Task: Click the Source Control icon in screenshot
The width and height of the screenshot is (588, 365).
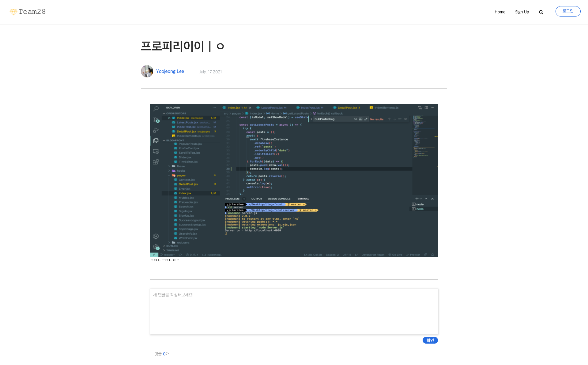Action: point(156,120)
